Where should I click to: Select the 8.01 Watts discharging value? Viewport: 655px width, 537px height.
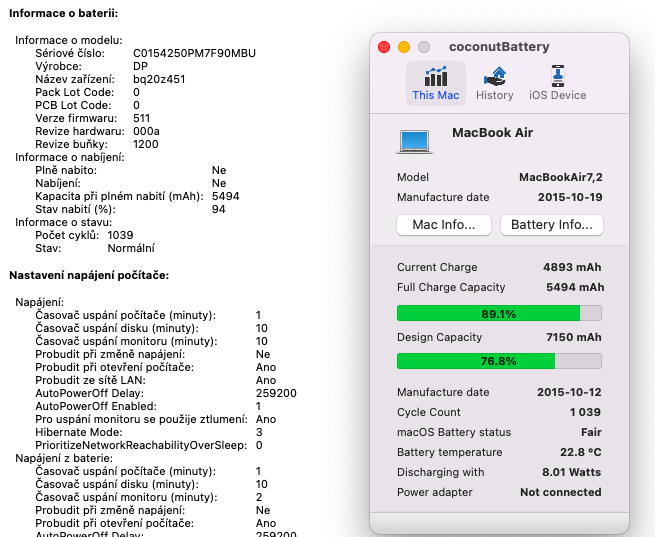pos(571,472)
